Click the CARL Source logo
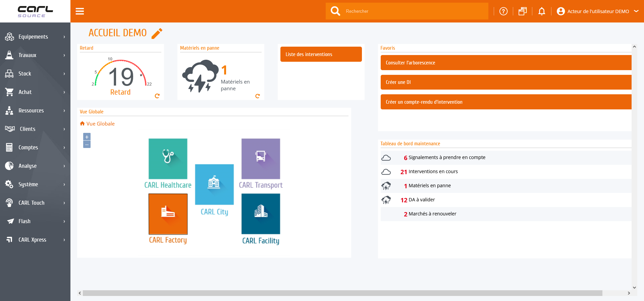This screenshot has width=644, height=301. click(35, 11)
